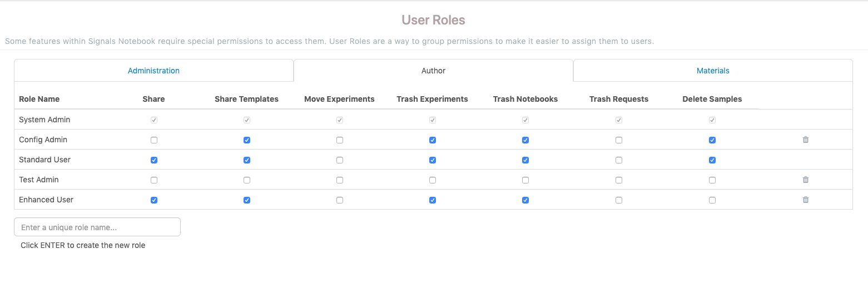This screenshot has width=868, height=288.
Task: Enable Move Experiments for Enhanced User
Action: [340, 200]
